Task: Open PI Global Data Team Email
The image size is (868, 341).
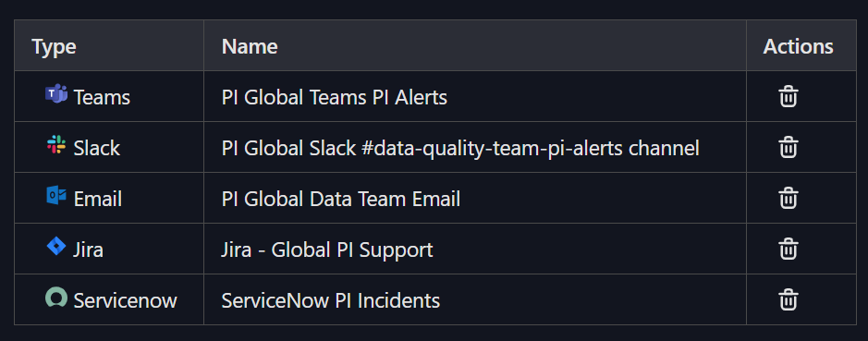Action: 341,200
